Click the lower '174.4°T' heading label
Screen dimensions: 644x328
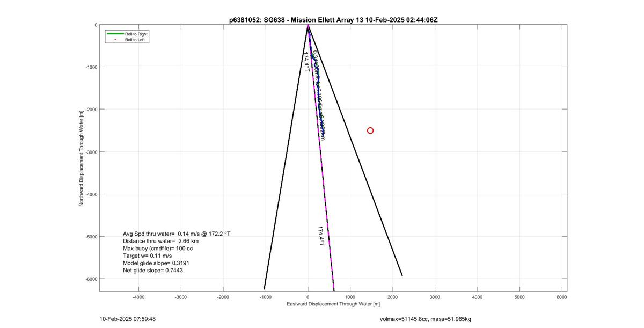point(321,236)
